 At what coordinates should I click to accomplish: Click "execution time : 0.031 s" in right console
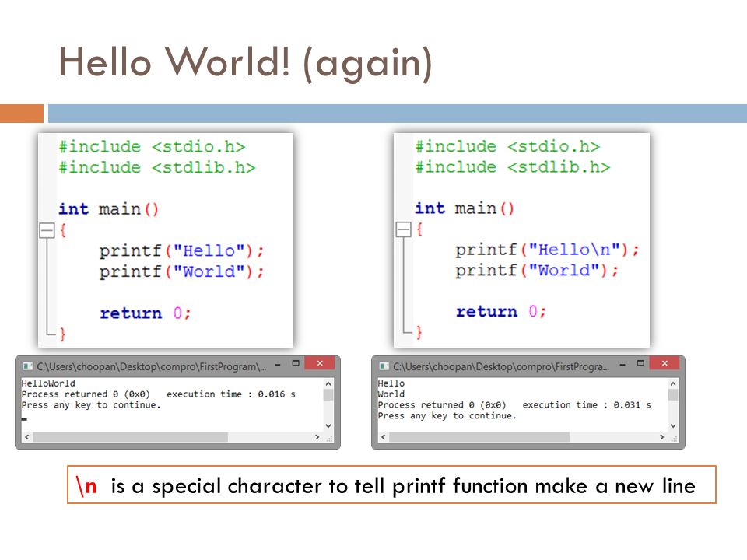coord(587,405)
